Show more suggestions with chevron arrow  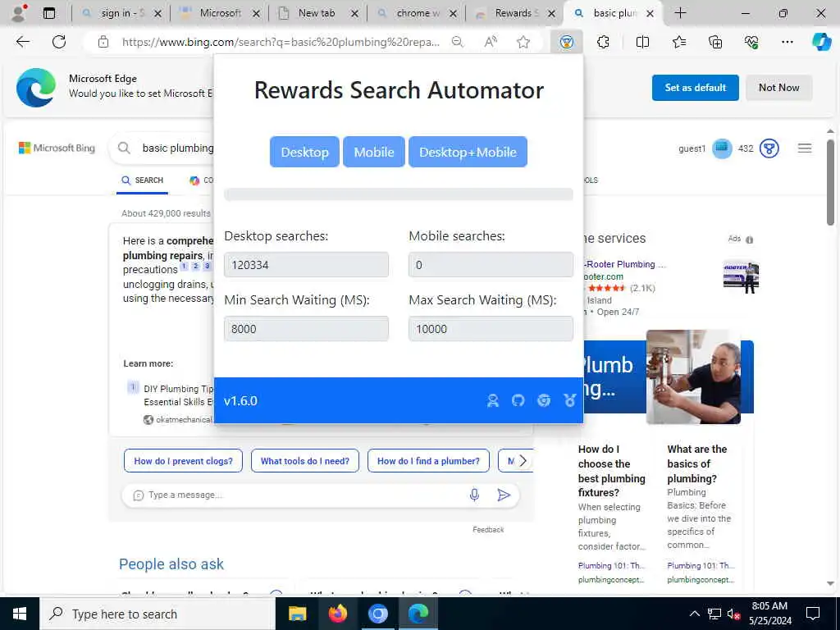(x=523, y=461)
